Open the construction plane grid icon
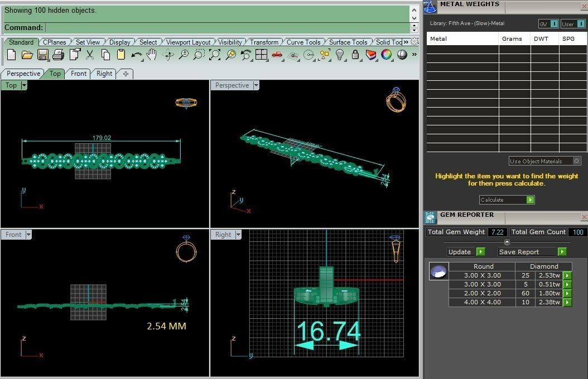The image size is (588, 379). click(293, 55)
